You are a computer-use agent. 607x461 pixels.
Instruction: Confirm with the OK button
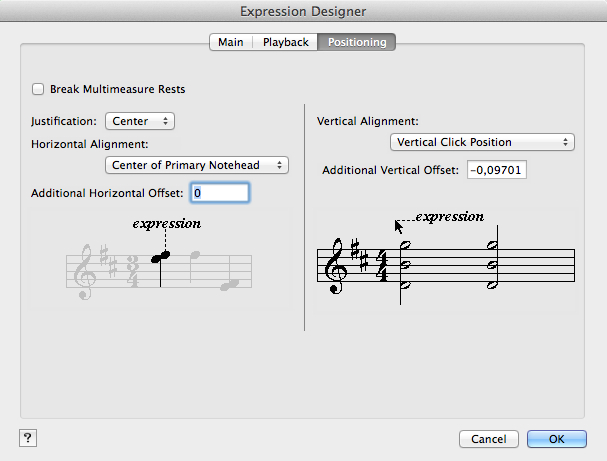pos(556,439)
